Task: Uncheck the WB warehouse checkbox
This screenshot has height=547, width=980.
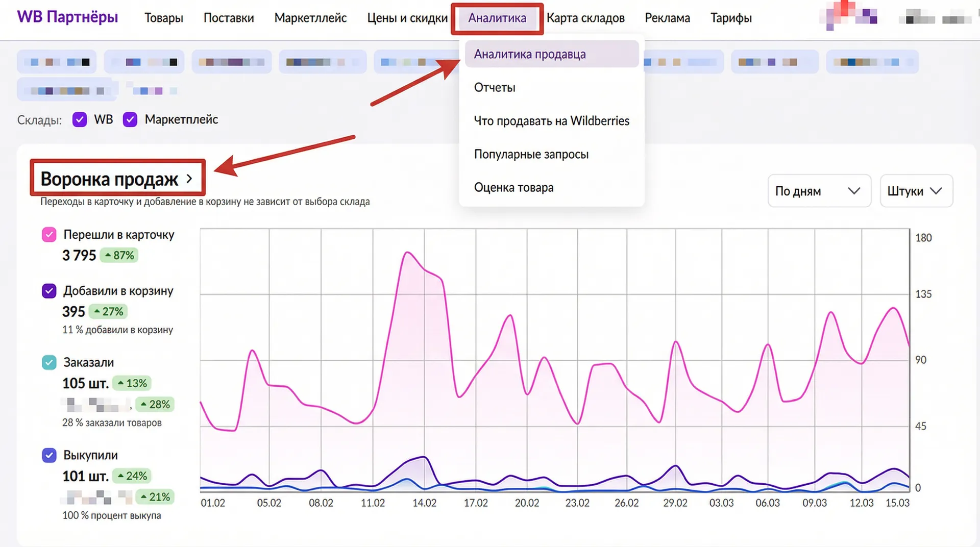Action: click(80, 119)
